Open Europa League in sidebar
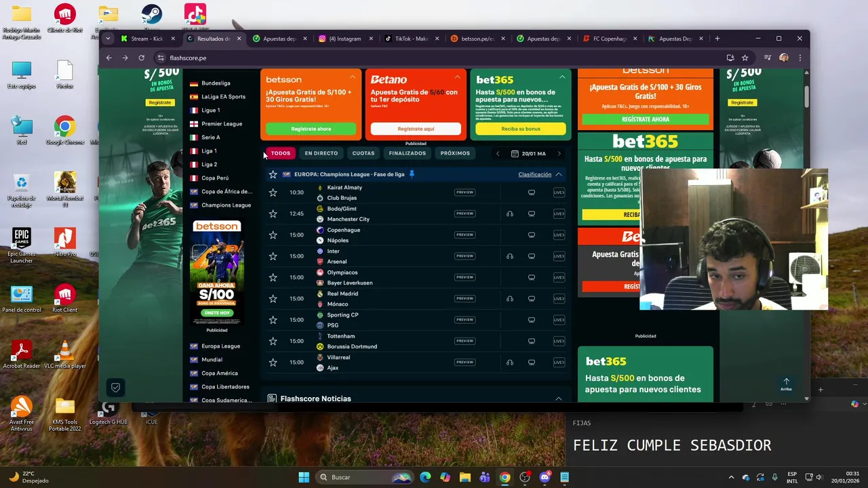 [x=220, y=346]
